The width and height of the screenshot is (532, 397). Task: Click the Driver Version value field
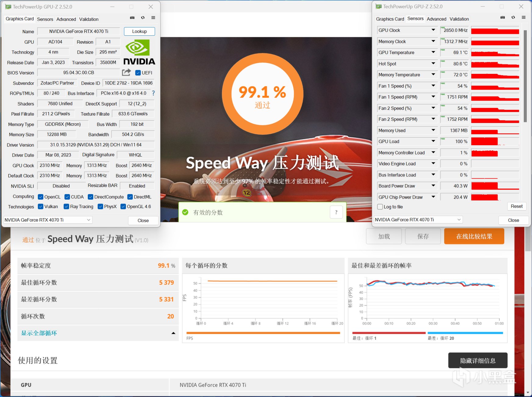pyautogui.click(x=96, y=145)
